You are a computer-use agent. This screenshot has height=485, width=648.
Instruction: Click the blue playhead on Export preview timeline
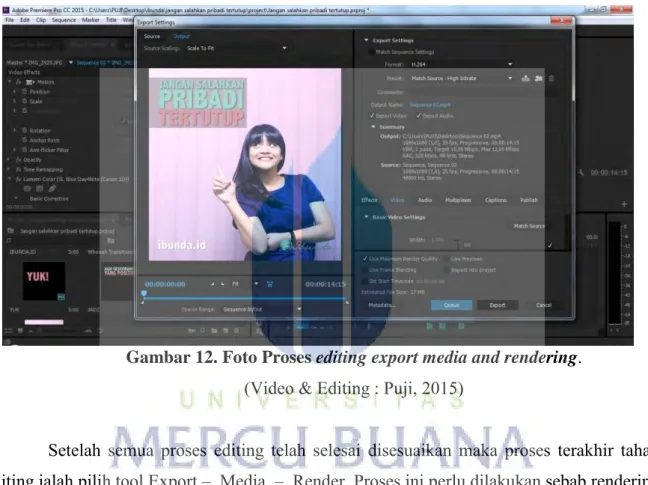pos(144,293)
